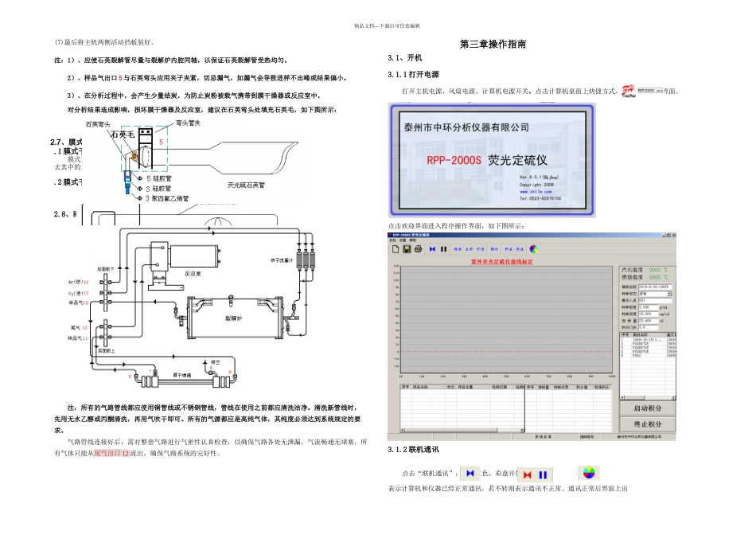Click the color wheel icon in document body

pos(589,473)
